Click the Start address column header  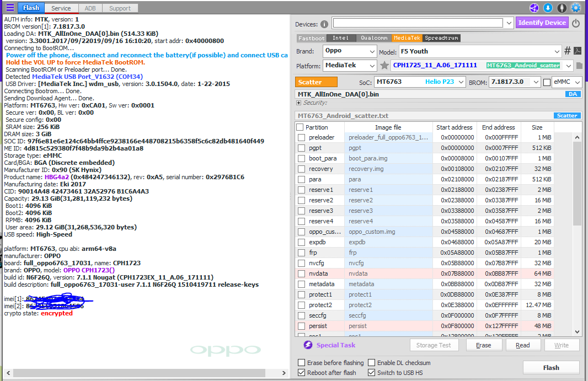pyautogui.click(x=455, y=127)
